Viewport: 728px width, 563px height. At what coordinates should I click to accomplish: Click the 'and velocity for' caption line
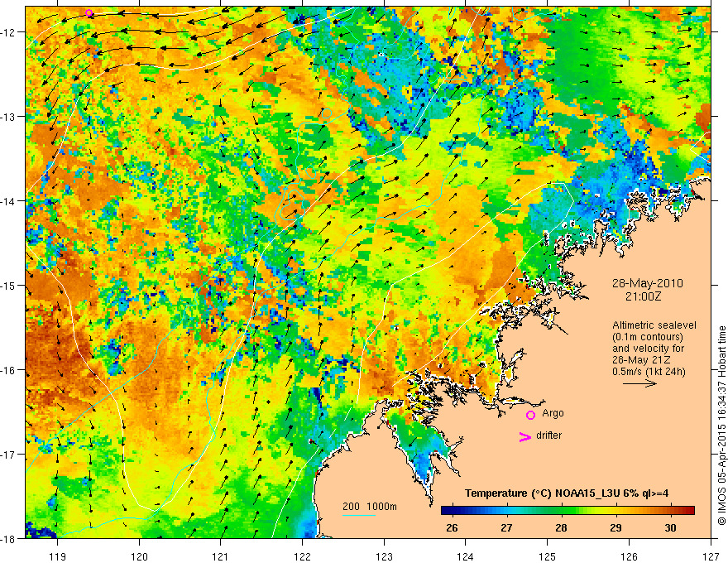tap(648, 349)
